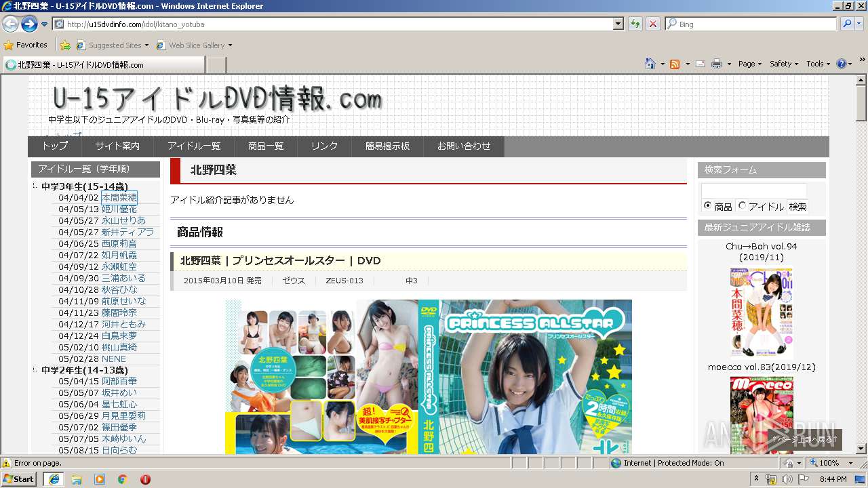Click the RSS feeds icon
Viewport: 868px width, 488px height.
[675, 64]
